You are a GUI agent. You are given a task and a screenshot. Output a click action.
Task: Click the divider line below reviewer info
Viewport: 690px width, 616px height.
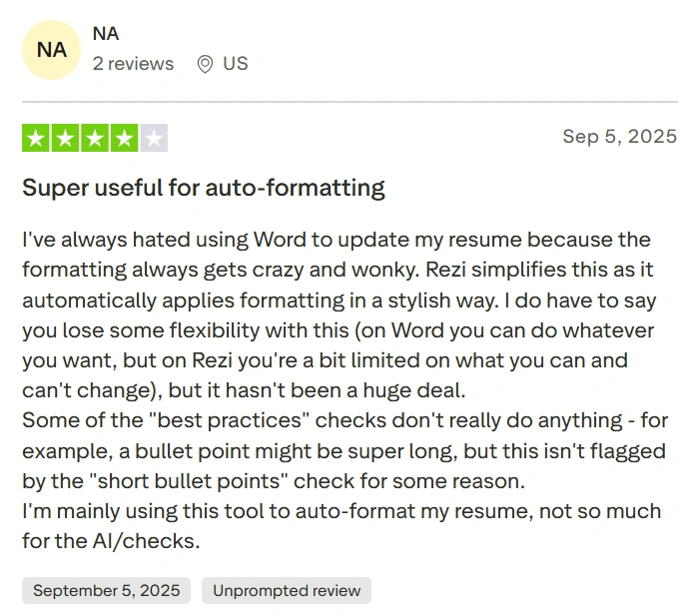tap(349, 102)
